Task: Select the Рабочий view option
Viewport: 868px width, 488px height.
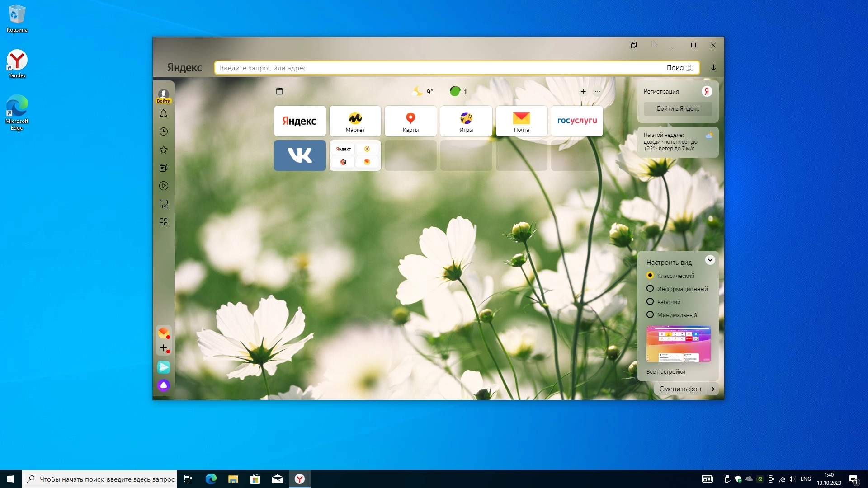Action: pyautogui.click(x=650, y=302)
